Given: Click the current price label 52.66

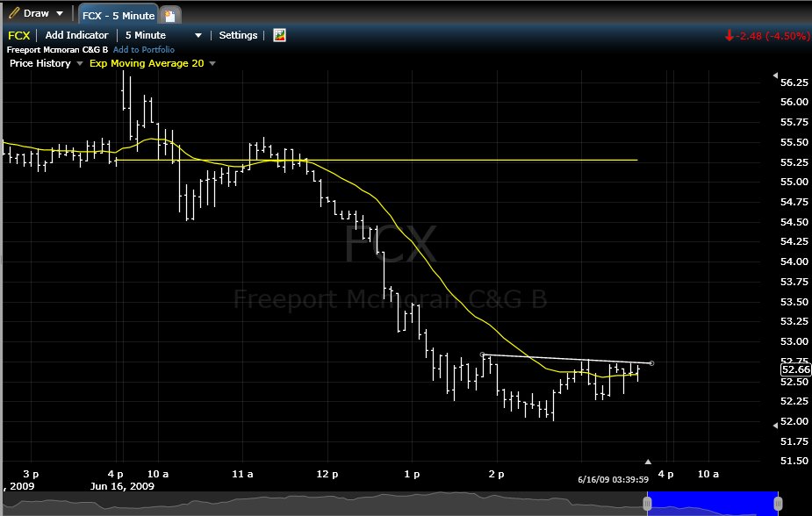Looking at the screenshot, I should (x=795, y=369).
